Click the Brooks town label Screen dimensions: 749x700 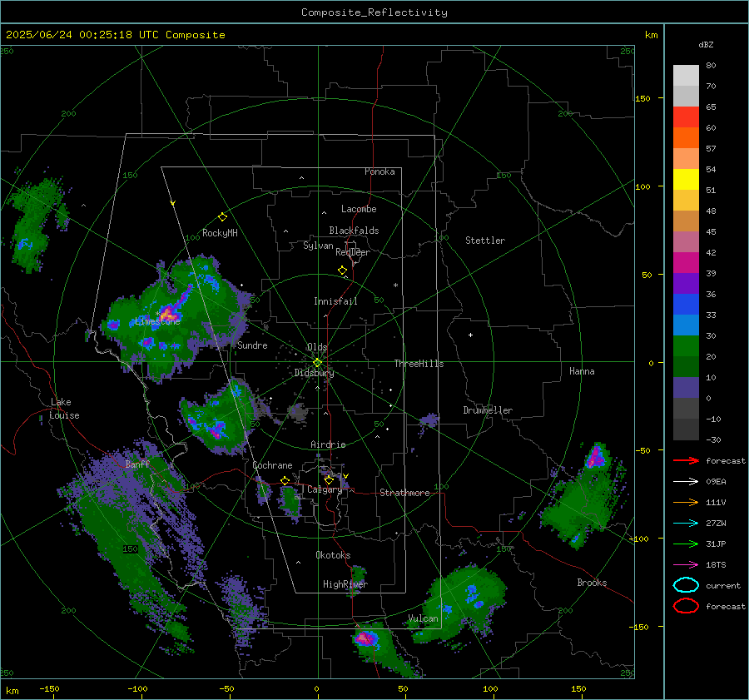[x=592, y=583]
